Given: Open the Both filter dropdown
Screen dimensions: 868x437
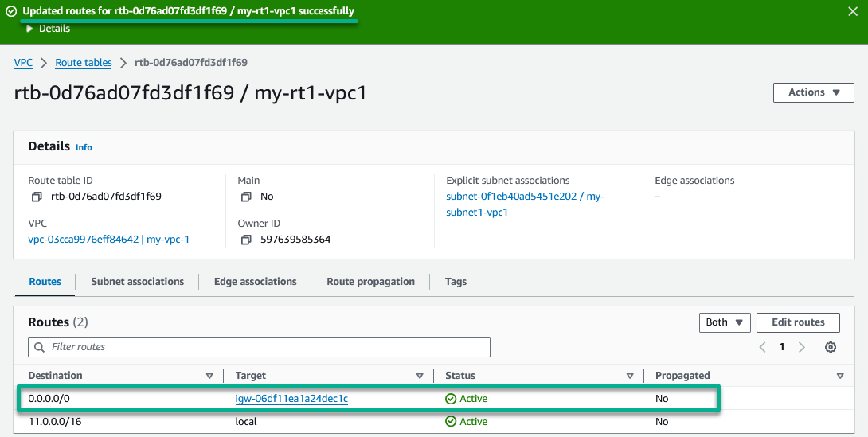Looking at the screenshot, I should (725, 322).
